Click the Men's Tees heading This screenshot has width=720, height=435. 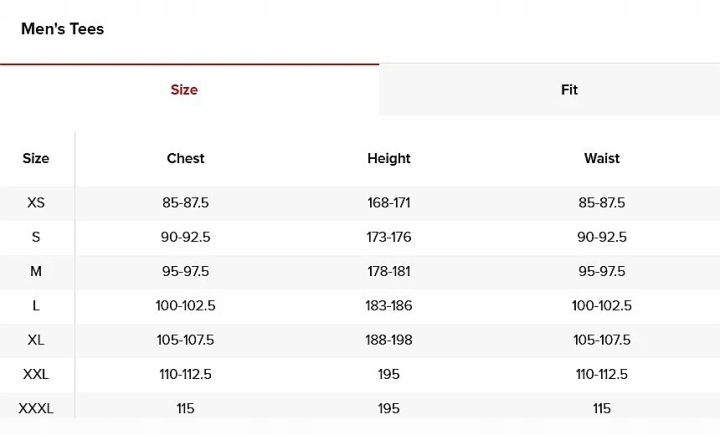click(62, 29)
